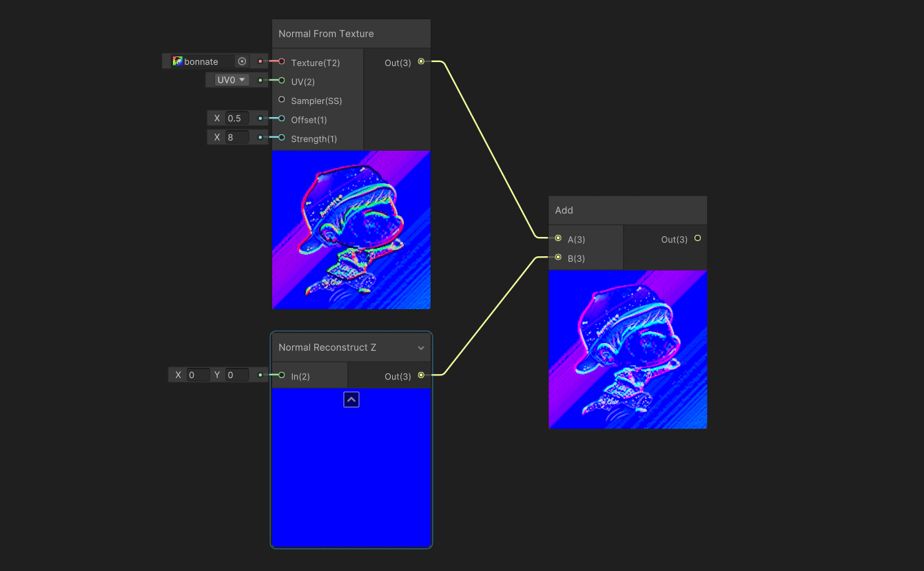This screenshot has width=924, height=571.
Task: Click the Add node A(3) port
Action: point(558,238)
